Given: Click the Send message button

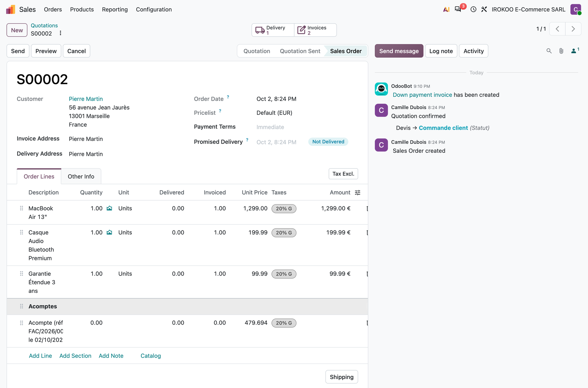Looking at the screenshot, I should [399, 51].
